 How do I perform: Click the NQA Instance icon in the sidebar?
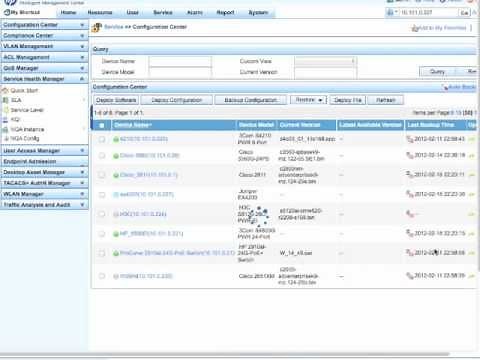tap(5, 129)
